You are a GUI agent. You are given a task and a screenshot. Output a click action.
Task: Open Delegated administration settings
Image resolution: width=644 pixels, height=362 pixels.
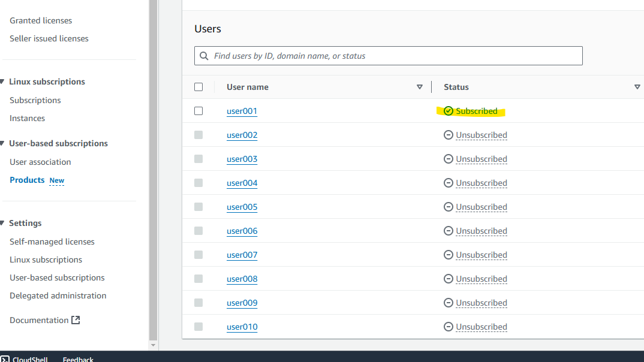click(x=58, y=295)
